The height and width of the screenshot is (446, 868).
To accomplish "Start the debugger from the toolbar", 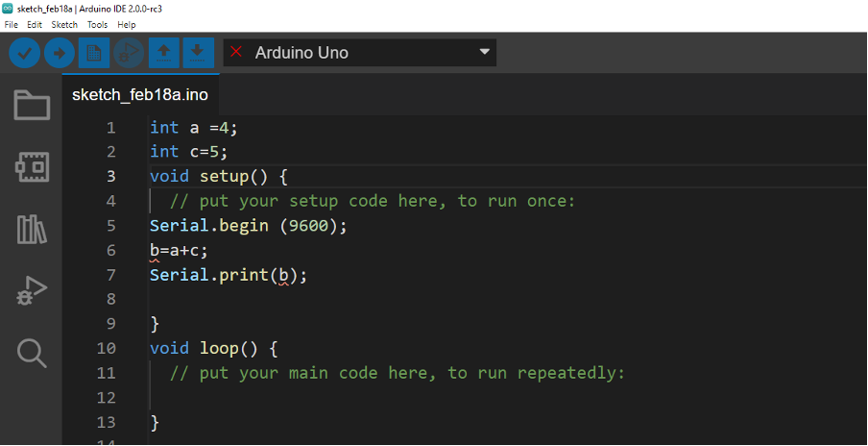I will 129,53.
